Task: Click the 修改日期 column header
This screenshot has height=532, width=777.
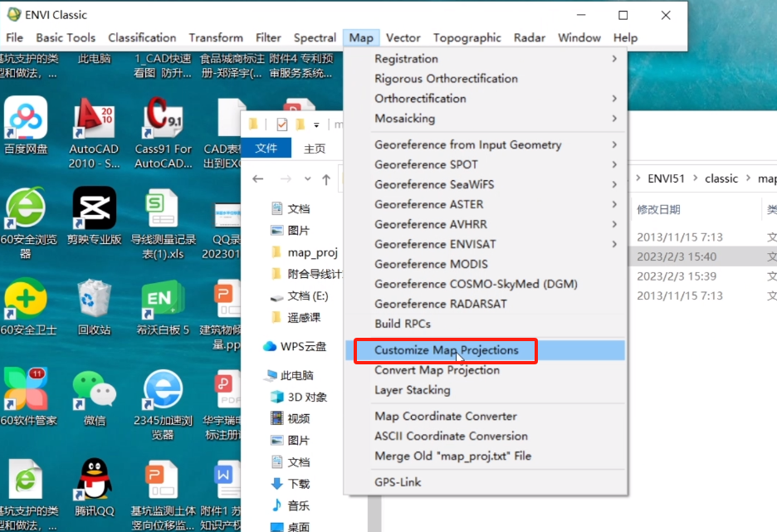Action: [x=658, y=209]
